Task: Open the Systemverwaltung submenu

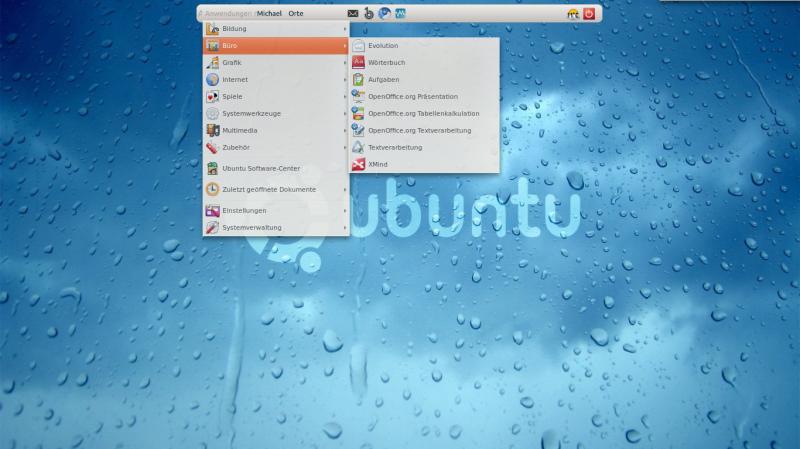Action: pos(276,228)
